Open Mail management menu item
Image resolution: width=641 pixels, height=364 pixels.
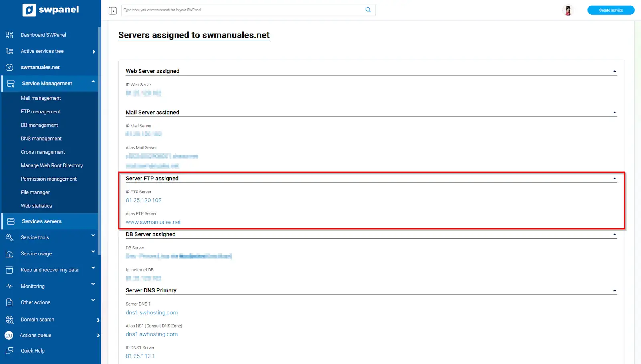coord(41,98)
